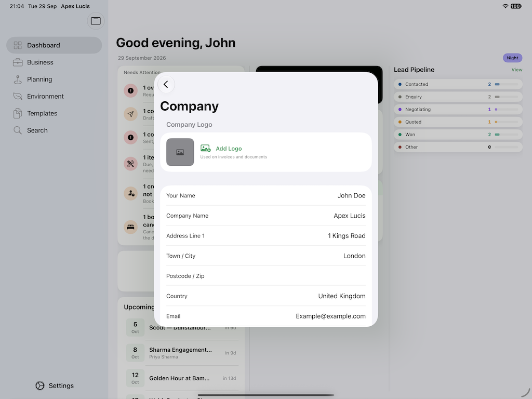The height and width of the screenshot is (399, 532).
Task: Click Contacted blue progress bar
Action: point(497,84)
